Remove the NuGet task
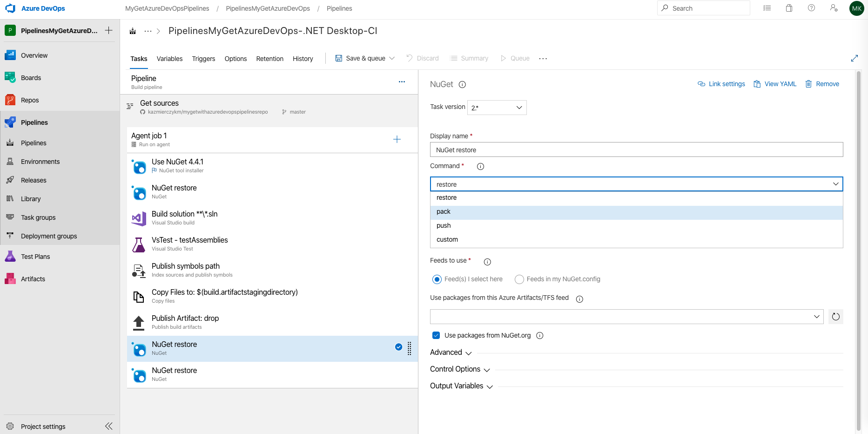The width and height of the screenshot is (868, 434). pos(822,84)
